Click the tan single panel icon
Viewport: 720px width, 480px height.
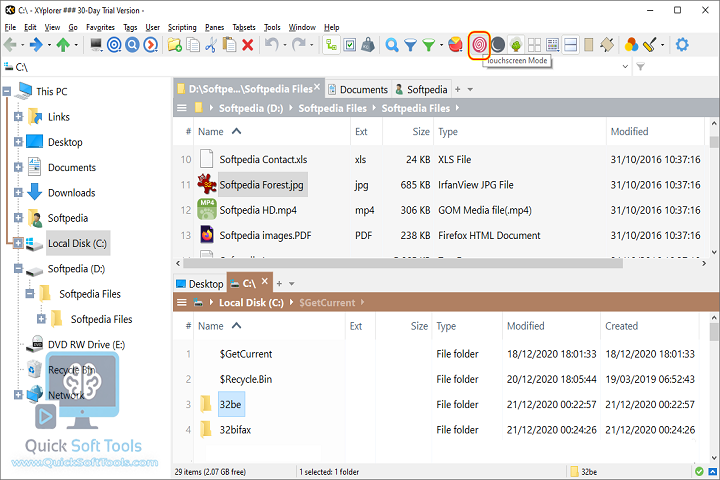(588, 45)
